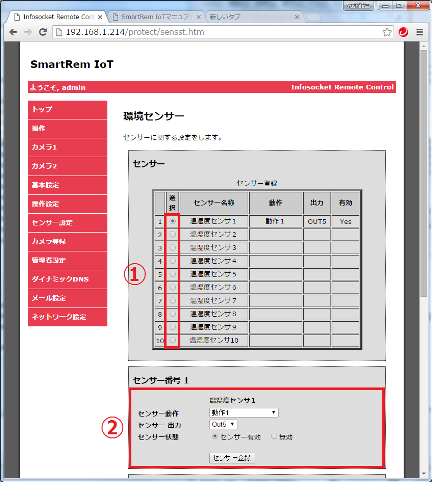Open カメラ2 in the sidebar menu
The height and width of the screenshot is (482, 432).
pyautogui.click(x=67, y=166)
